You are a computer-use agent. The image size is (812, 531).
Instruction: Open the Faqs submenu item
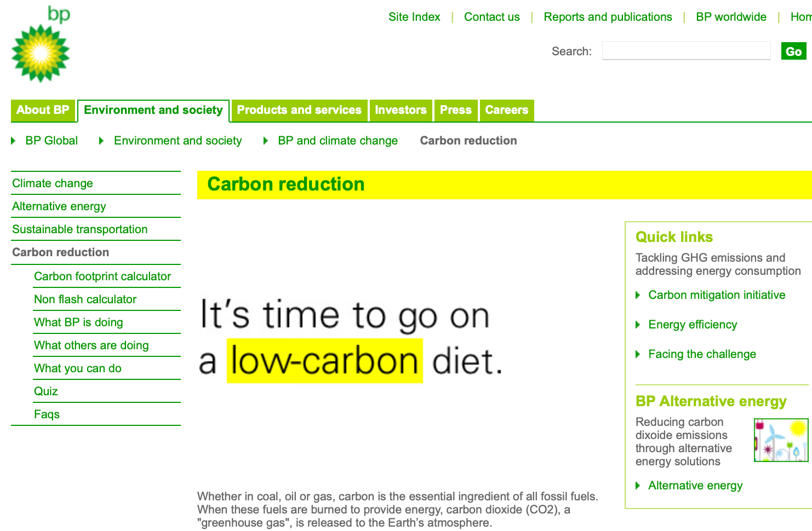(x=47, y=414)
